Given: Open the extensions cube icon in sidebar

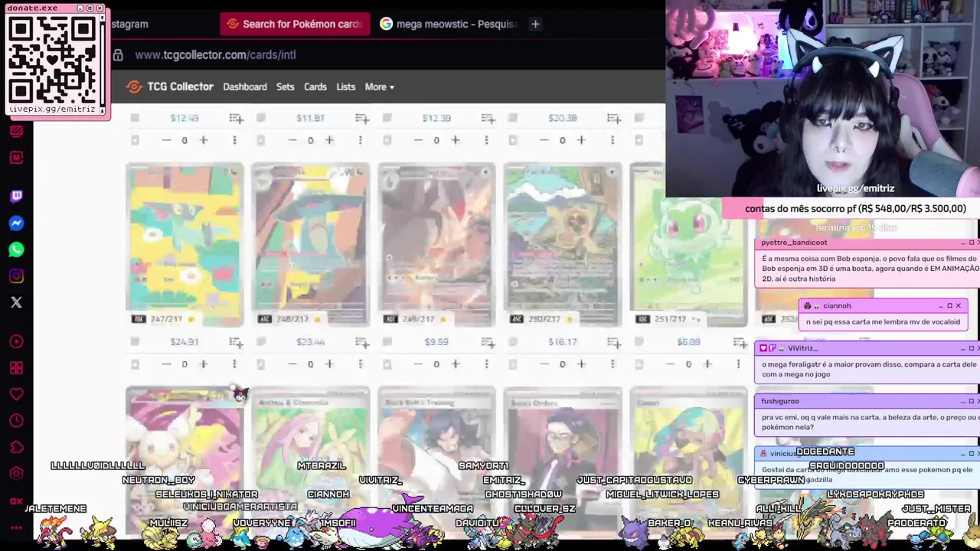Looking at the screenshot, I should coord(16,447).
